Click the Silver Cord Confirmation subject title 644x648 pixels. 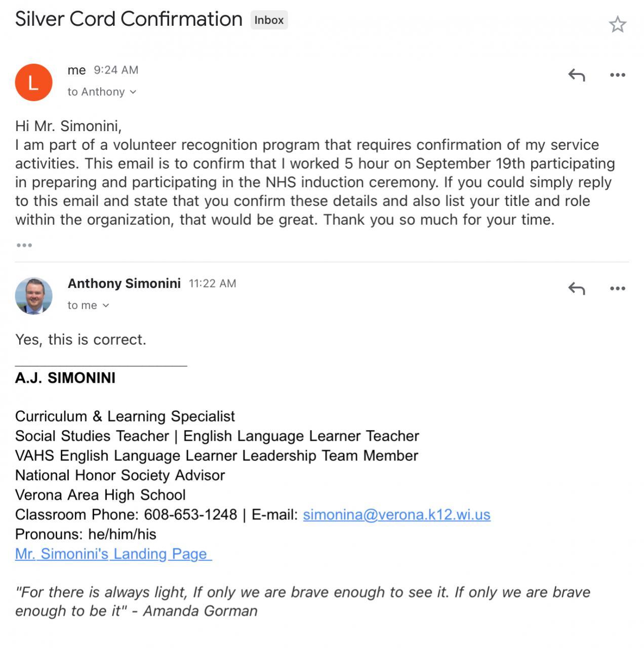pos(129,19)
